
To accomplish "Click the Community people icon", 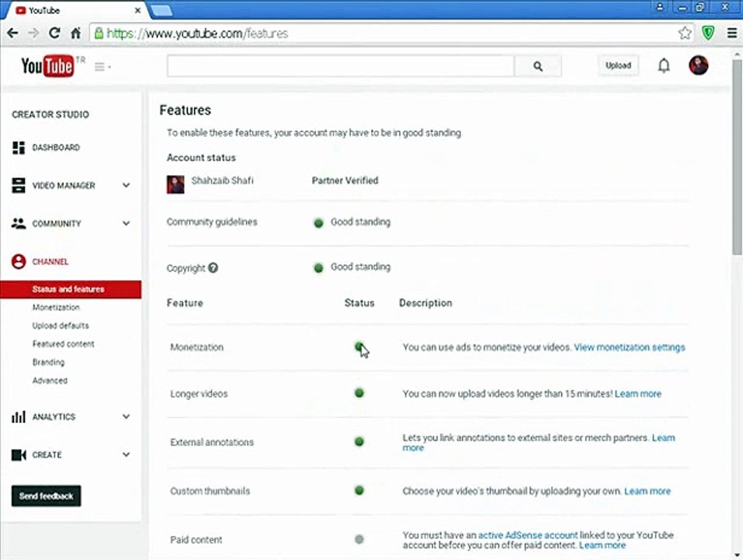I will tap(19, 223).
